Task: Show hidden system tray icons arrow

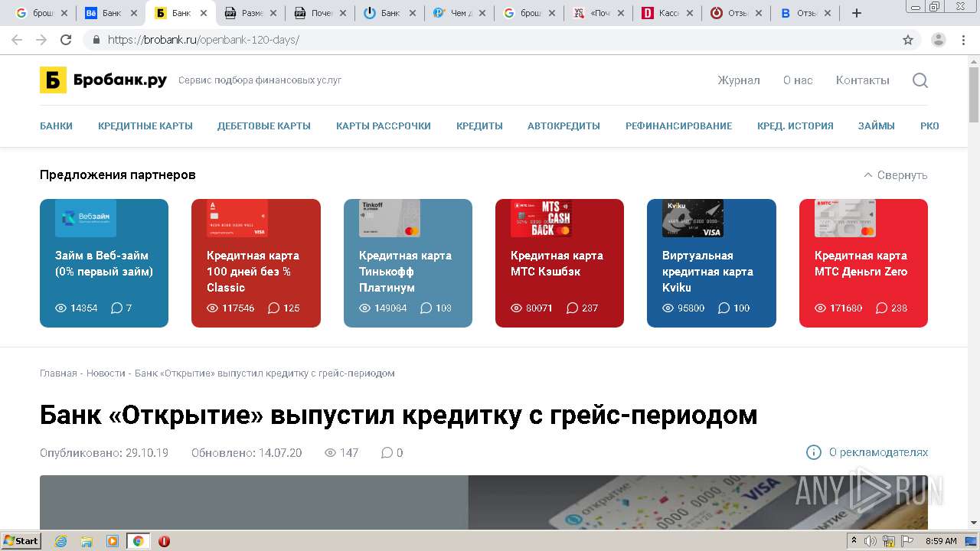Action: pos(854,541)
